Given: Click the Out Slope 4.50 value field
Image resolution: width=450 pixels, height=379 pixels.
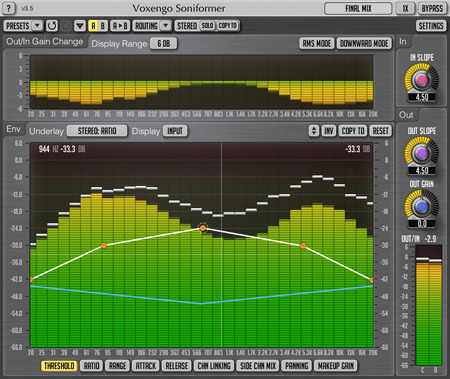Looking at the screenshot, I should [x=422, y=171].
